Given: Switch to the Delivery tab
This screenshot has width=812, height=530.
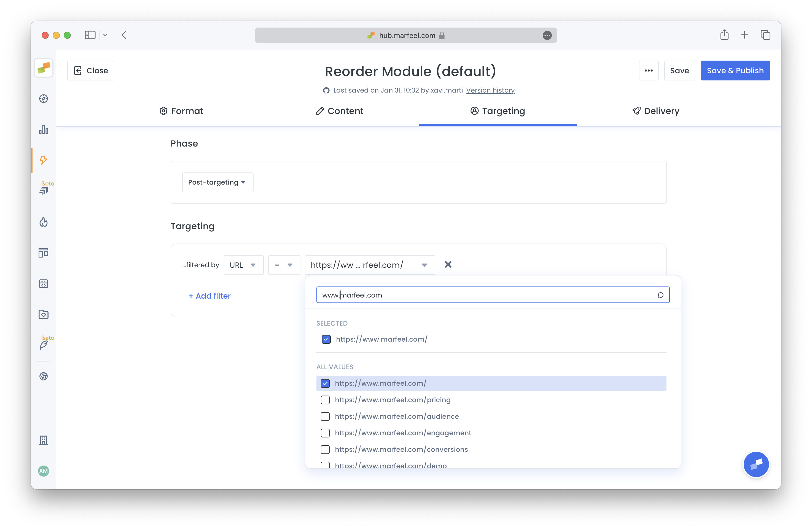Looking at the screenshot, I should click(x=655, y=111).
